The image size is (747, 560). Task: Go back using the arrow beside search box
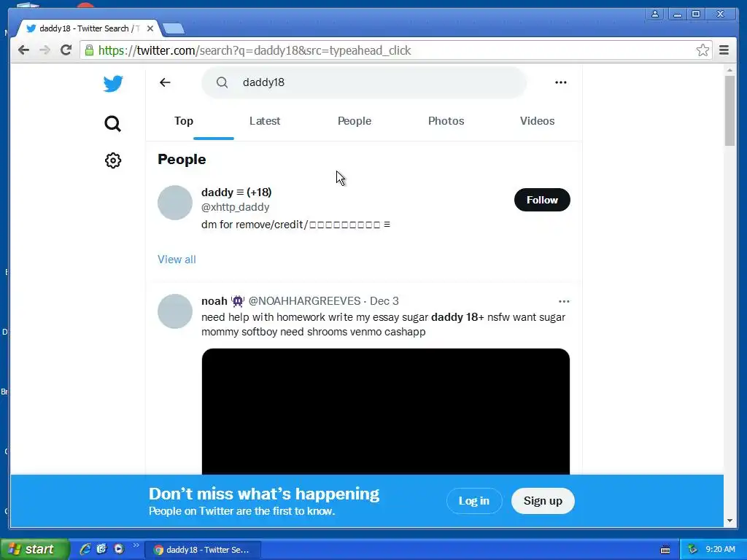165,82
